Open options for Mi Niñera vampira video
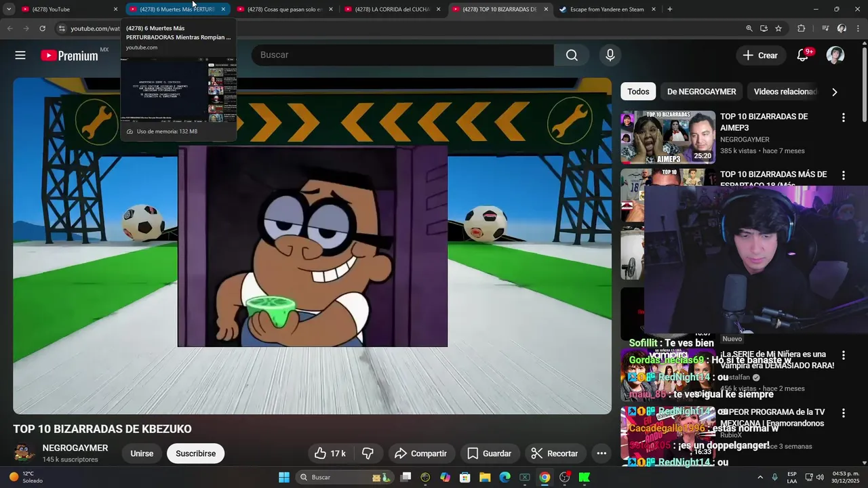The height and width of the screenshot is (488, 868). click(844, 355)
